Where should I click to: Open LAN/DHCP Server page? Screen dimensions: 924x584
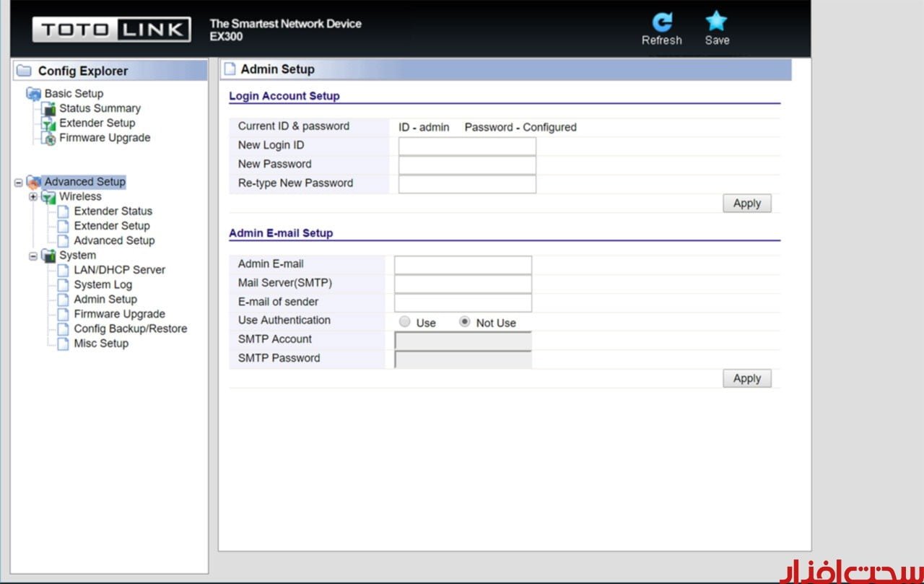[x=119, y=270]
